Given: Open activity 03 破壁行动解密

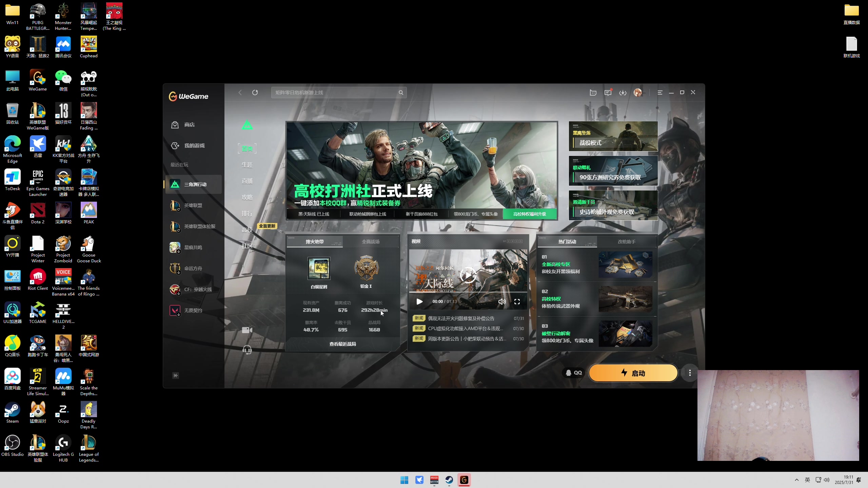Looking at the screenshot, I should point(597,333).
